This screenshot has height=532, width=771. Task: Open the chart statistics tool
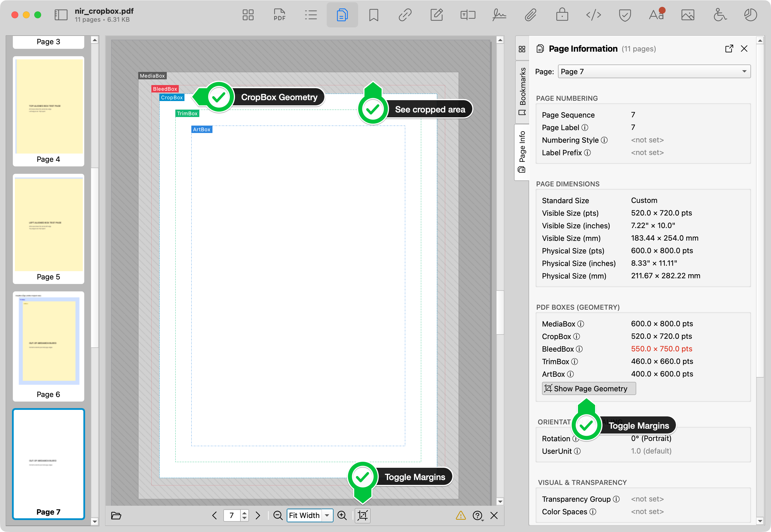[x=750, y=15]
